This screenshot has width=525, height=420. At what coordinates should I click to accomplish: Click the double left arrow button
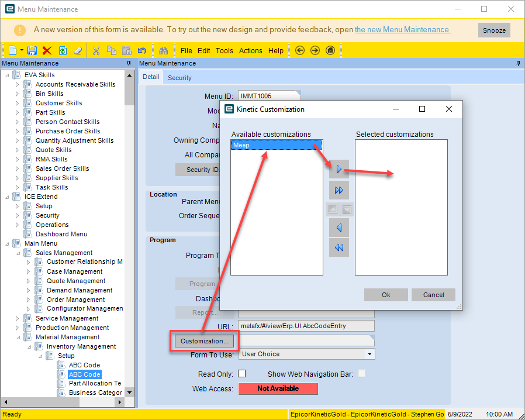pos(339,247)
